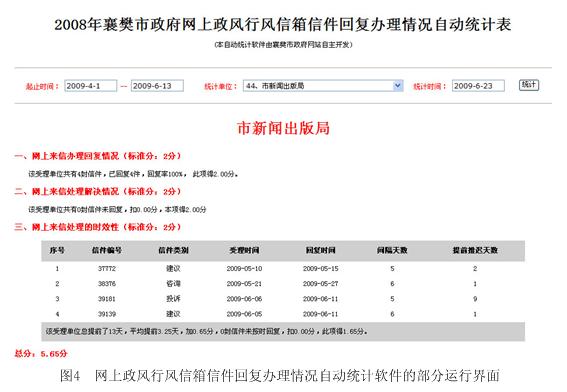Screen dimensions: 567x392
Task: Click reply date 2009-05-27
Action: [x=320, y=284]
